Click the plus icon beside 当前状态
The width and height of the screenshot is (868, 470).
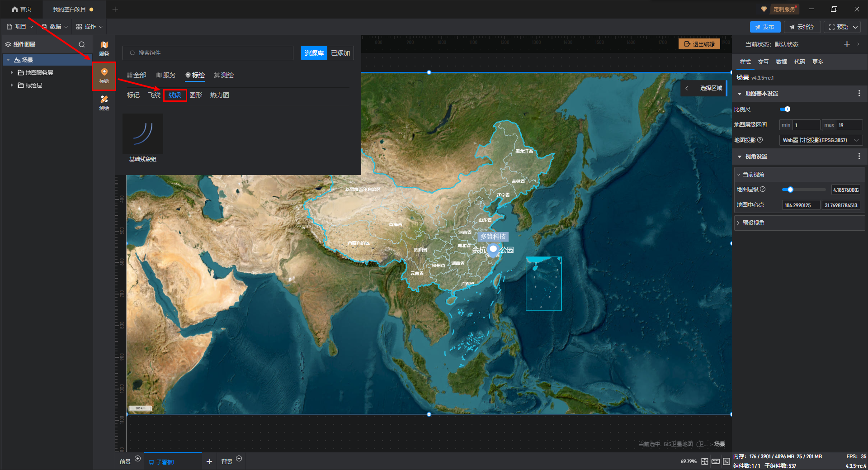coord(847,44)
